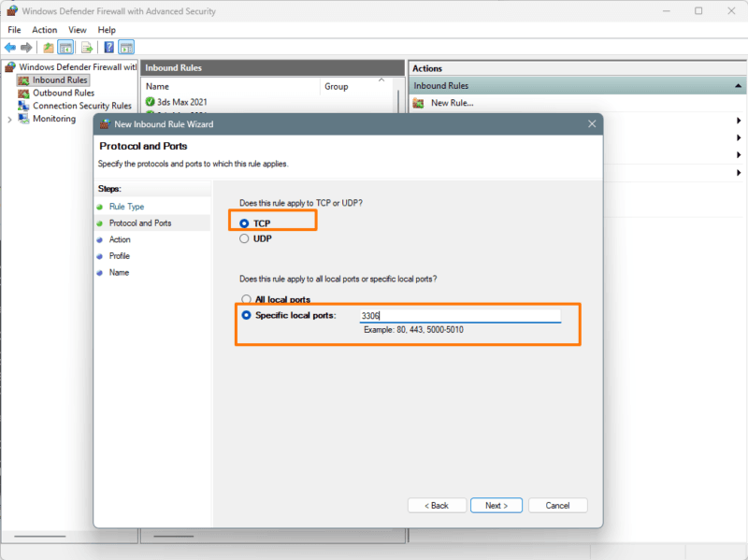Click the wizard title bar firewall icon
The width and height of the screenshot is (748, 560).
[x=105, y=124]
